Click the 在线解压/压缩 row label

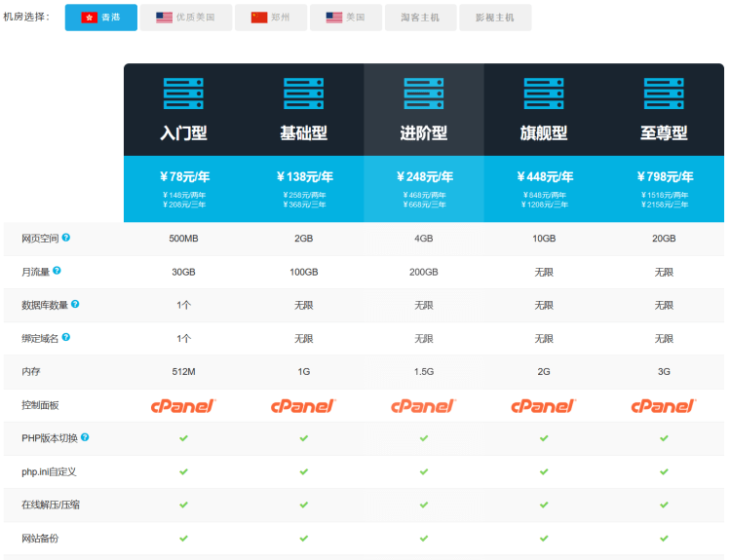click(x=51, y=505)
